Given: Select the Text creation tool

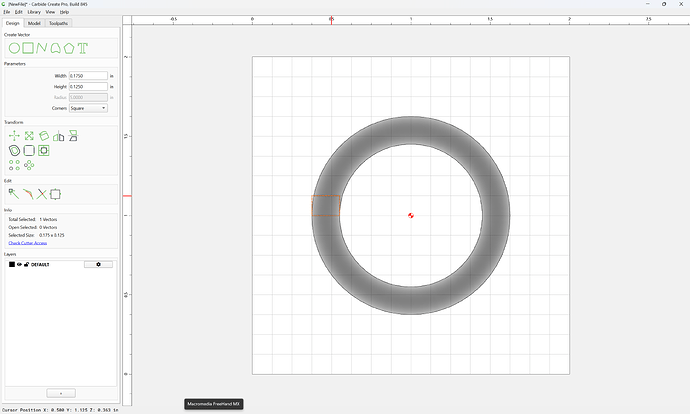Looking at the screenshot, I should click(83, 48).
